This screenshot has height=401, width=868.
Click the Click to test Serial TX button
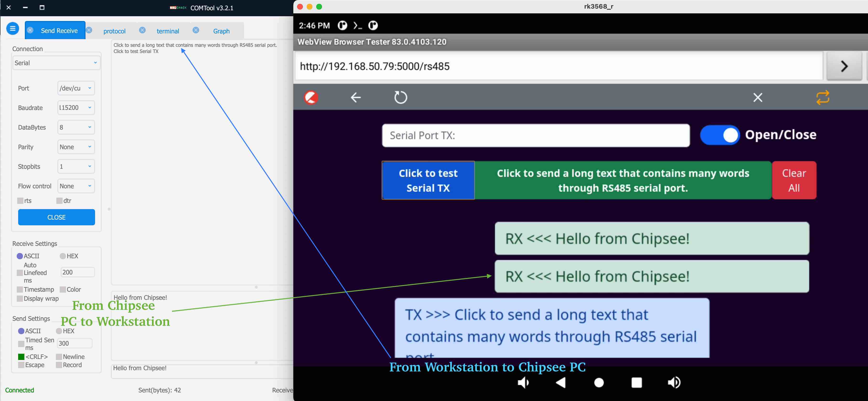point(428,180)
